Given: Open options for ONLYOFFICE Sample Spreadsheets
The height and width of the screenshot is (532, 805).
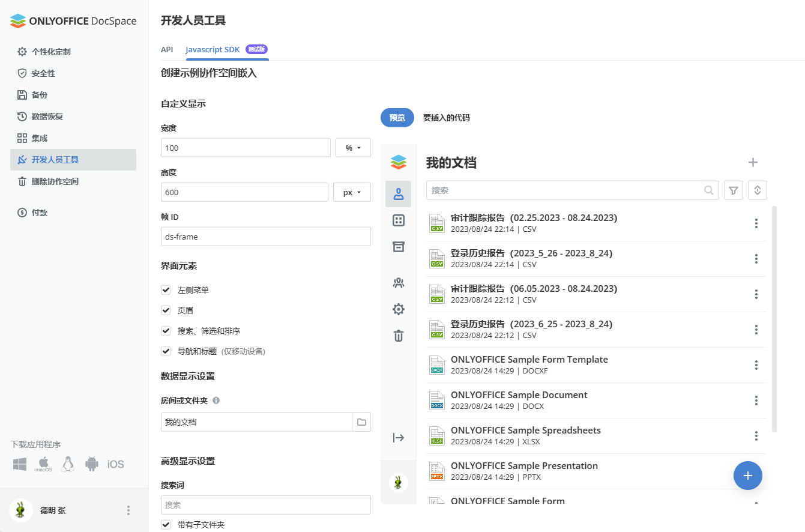Looking at the screenshot, I should click(x=756, y=436).
